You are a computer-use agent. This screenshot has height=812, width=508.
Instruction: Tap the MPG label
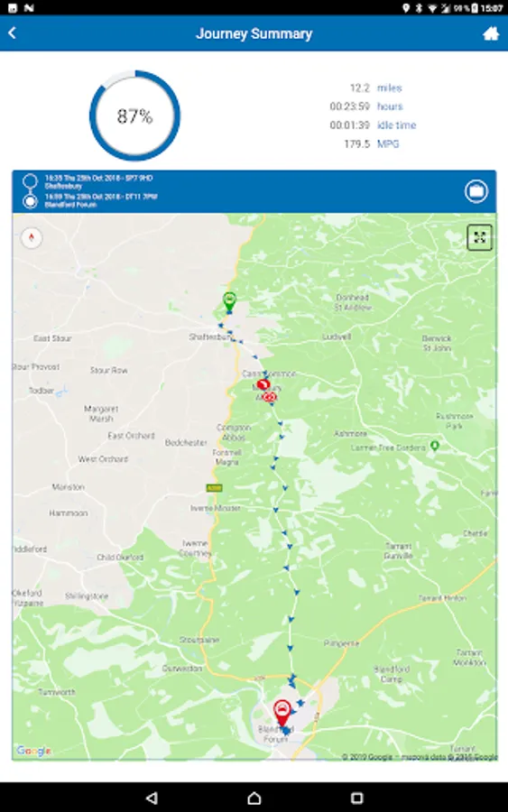tap(388, 144)
